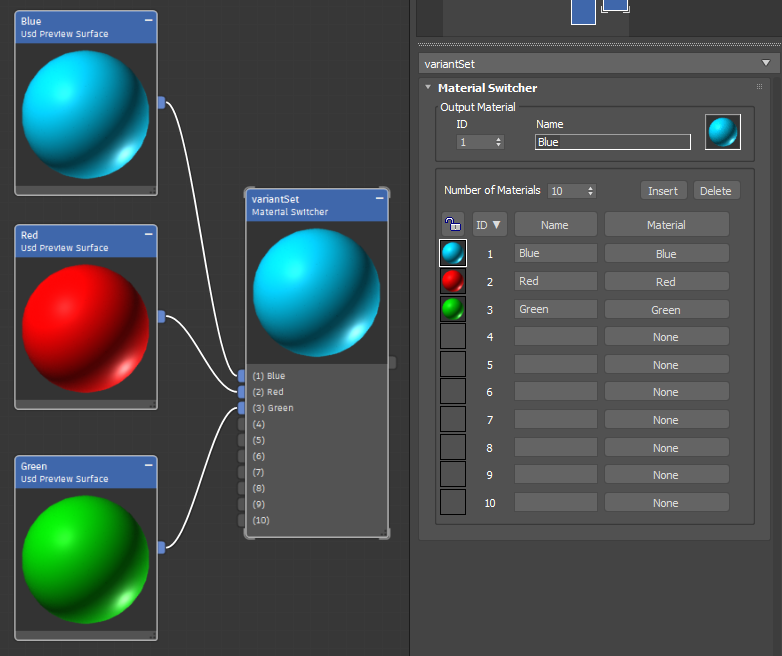Click the Green node preview sphere

click(x=86, y=559)
